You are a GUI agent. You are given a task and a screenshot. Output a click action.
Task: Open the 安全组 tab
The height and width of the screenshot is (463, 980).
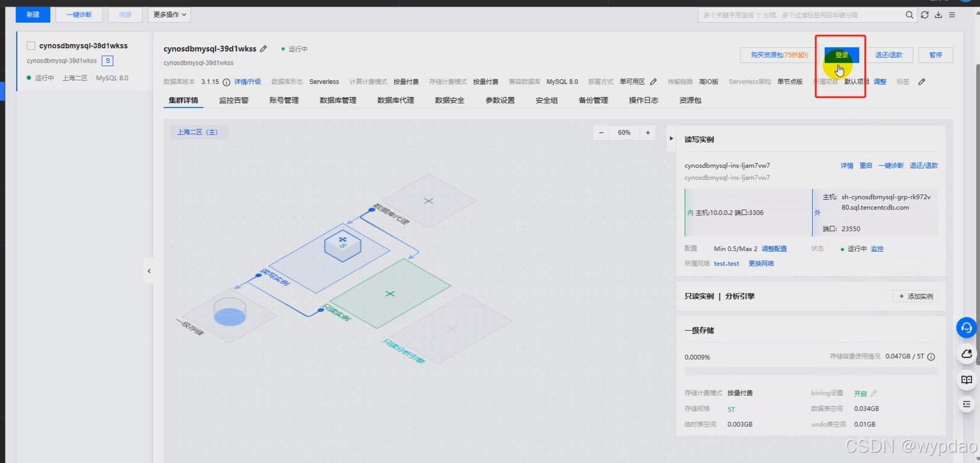[x=546, y=101]
